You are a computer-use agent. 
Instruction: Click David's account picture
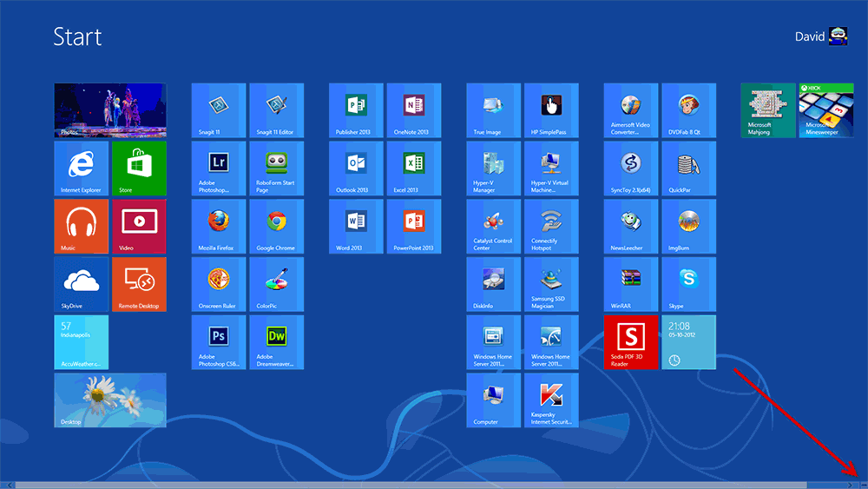point(838,36)
